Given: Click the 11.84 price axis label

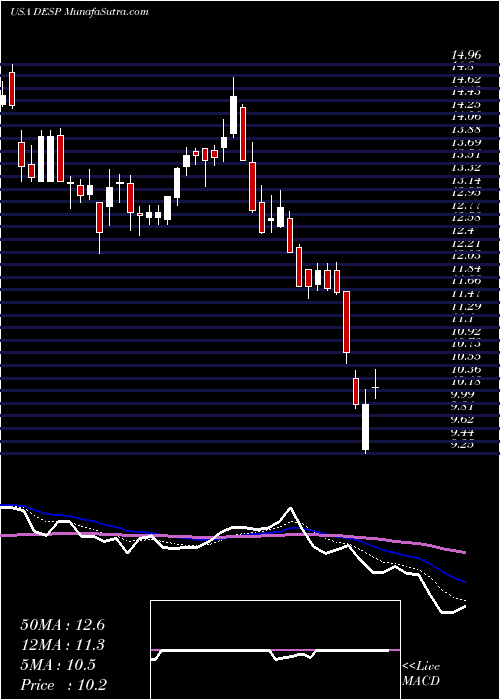Looking at the screenshot, I should click(x=466, y=269).
